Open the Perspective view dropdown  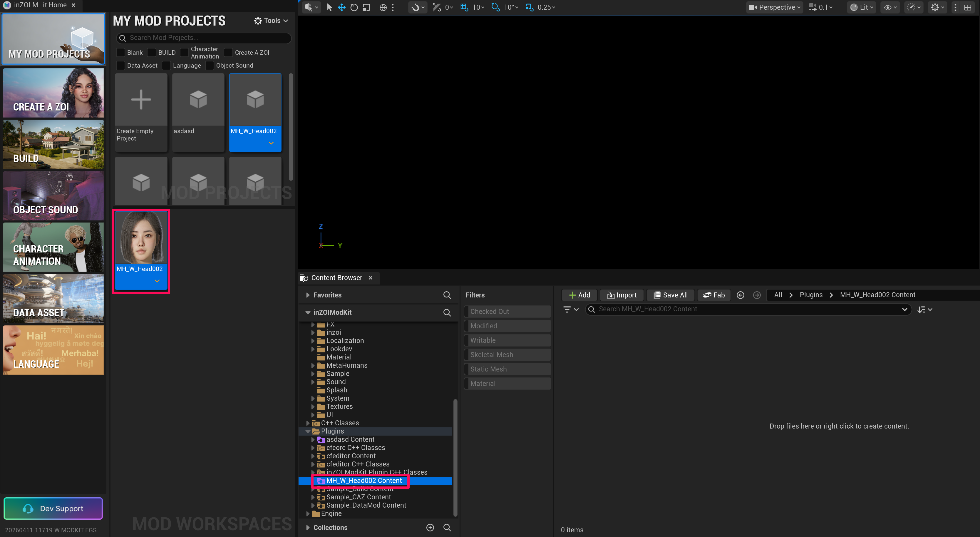[774, 7]
